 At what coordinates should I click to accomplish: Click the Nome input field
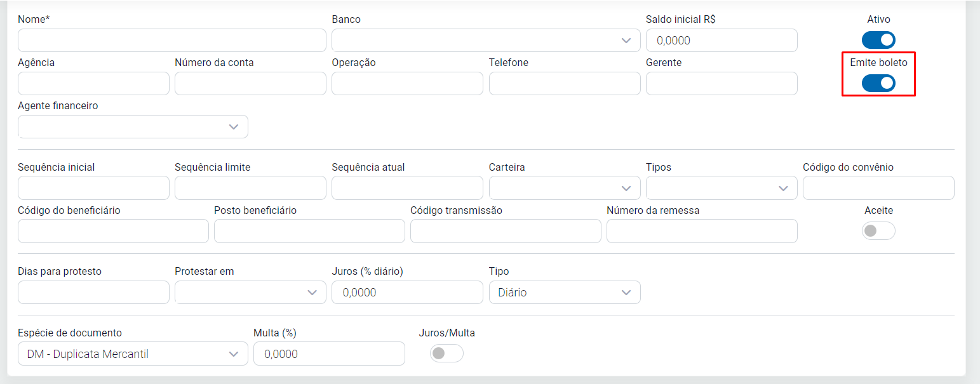pyautogui.click(x=171, y=41)
